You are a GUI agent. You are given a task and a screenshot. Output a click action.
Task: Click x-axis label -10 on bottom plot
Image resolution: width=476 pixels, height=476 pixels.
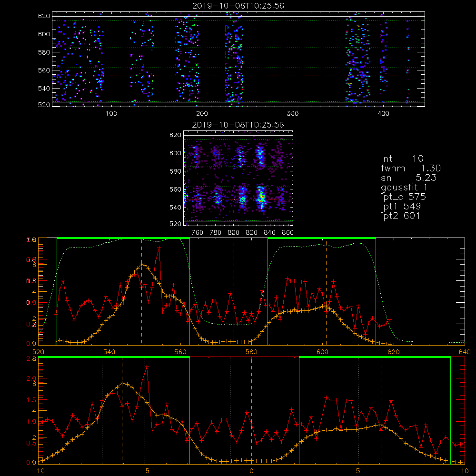tap(38, 471)
